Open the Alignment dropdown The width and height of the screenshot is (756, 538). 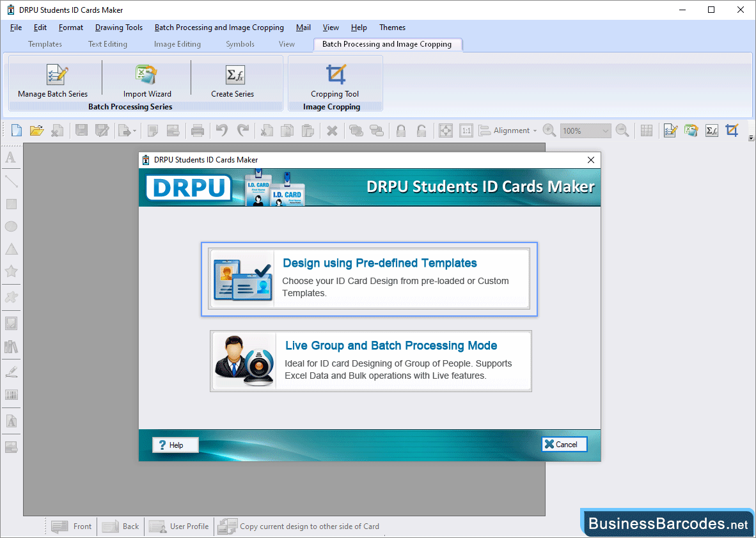coord(508,130)
